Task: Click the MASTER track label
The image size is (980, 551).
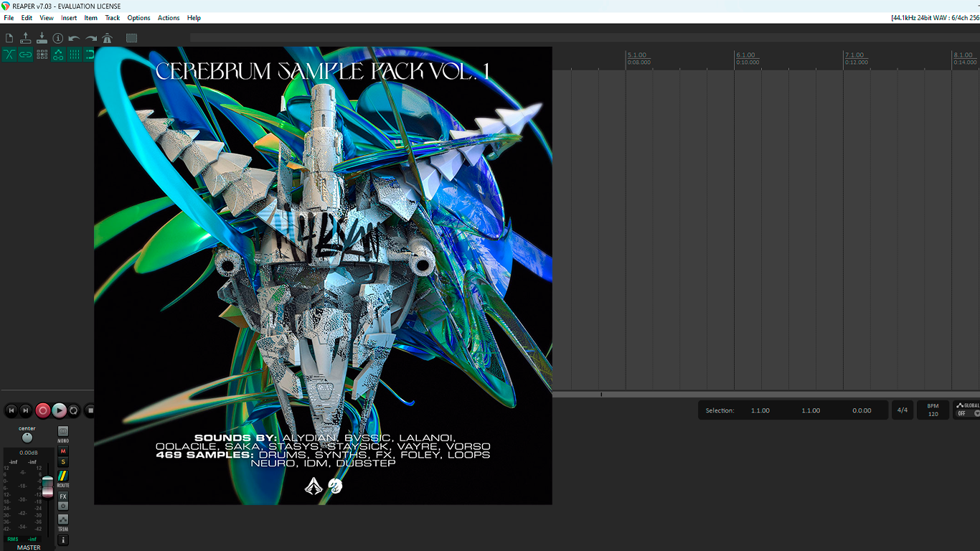Action: pyautogui.click(x=29, y=547)
